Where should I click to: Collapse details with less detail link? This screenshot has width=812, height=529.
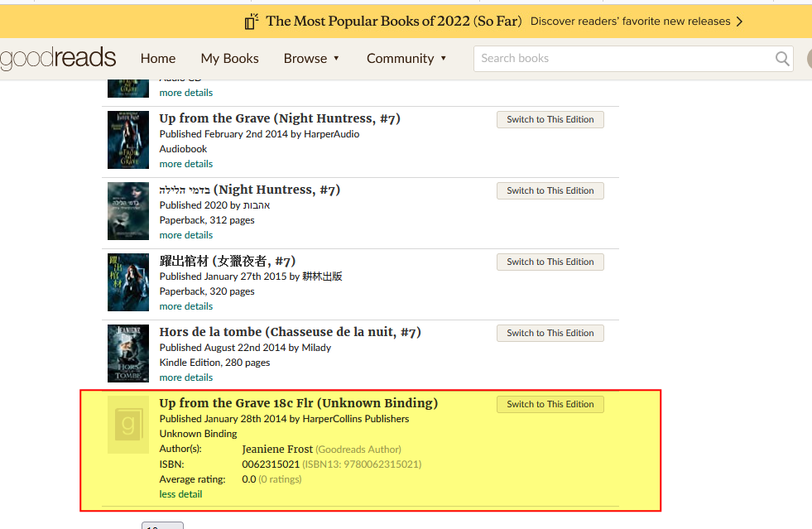(x=180, y=494)
